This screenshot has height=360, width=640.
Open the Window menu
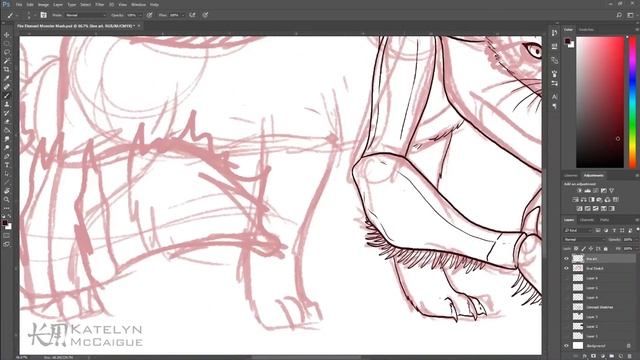pos(138,4)
